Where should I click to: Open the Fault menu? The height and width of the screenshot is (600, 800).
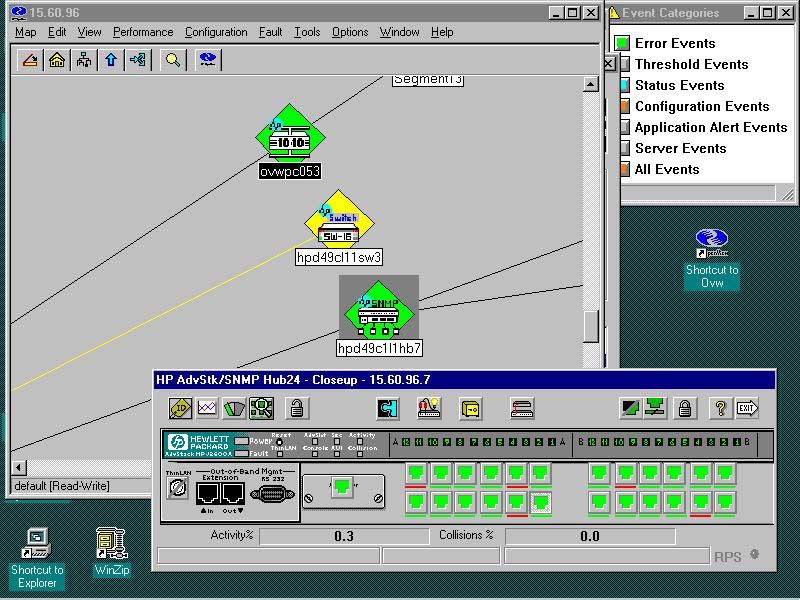point(270,32)
